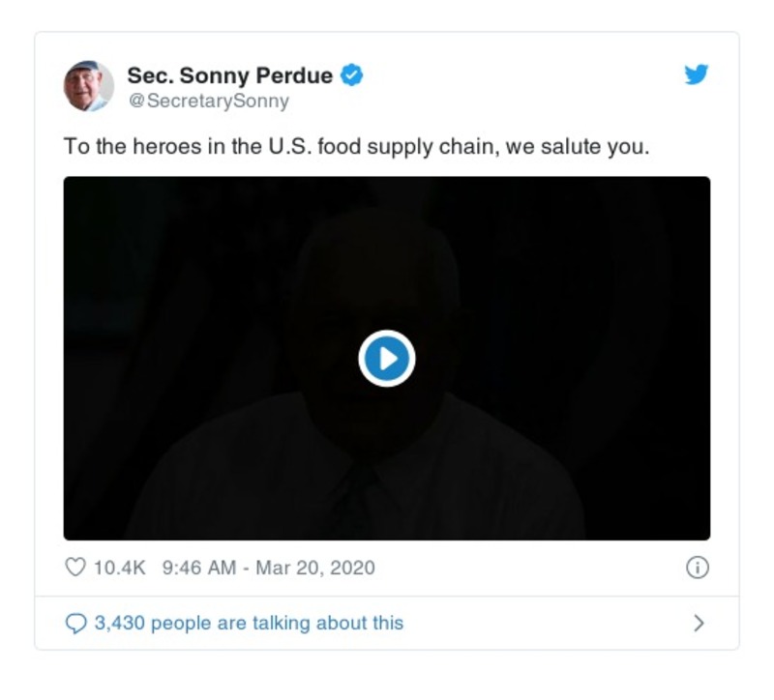Click the blue verified badge
This screenshot has width=774, height=700.
(x=353, y=74)
